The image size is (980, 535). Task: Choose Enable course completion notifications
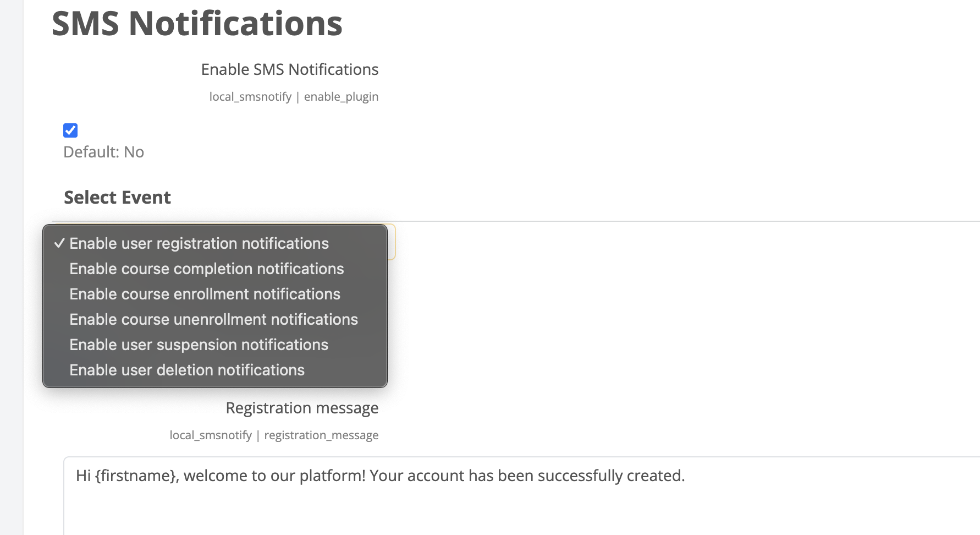tap(206, 269)
